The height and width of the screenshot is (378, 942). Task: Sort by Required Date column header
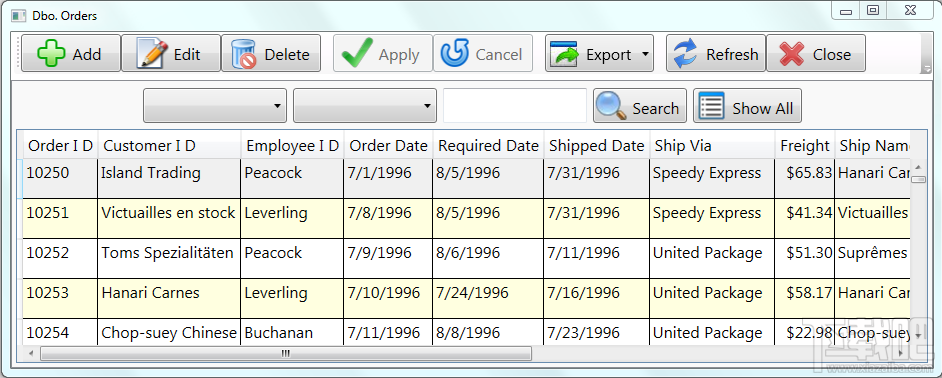[488, 145]
